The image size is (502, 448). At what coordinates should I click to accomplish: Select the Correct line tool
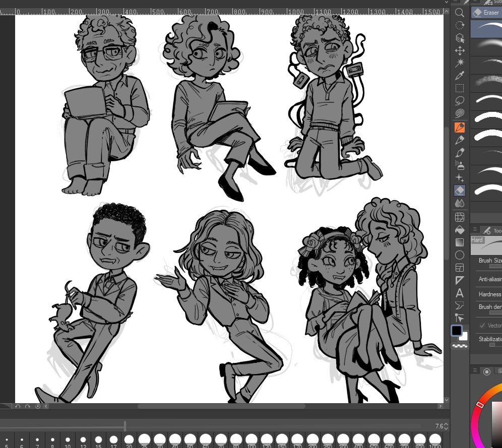click(x=460, y=318)
